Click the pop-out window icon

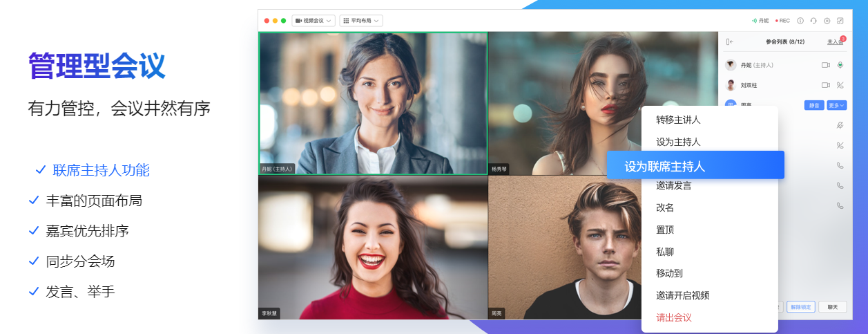pyautogui.click(x=840, y=21)
